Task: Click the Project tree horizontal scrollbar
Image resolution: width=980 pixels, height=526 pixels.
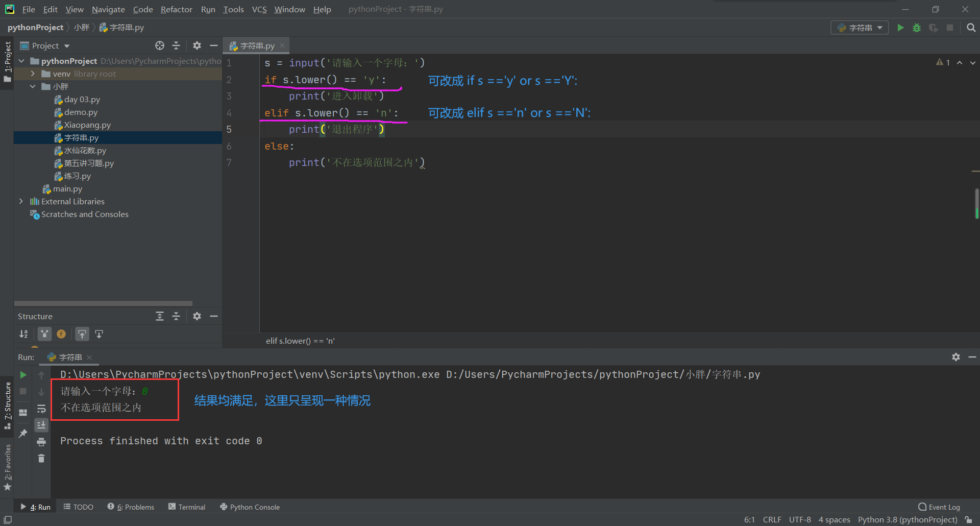Action: (x=104, y=303)
